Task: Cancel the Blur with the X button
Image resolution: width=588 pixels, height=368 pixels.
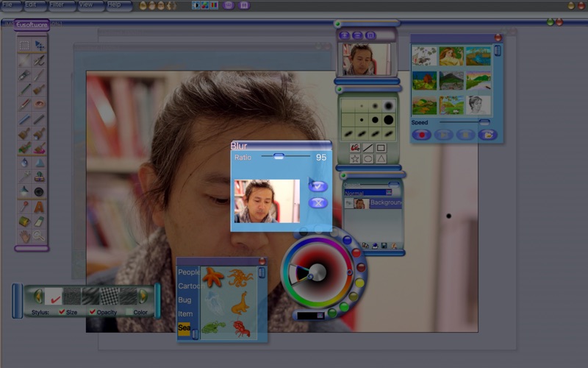Action: pos(318,202)
